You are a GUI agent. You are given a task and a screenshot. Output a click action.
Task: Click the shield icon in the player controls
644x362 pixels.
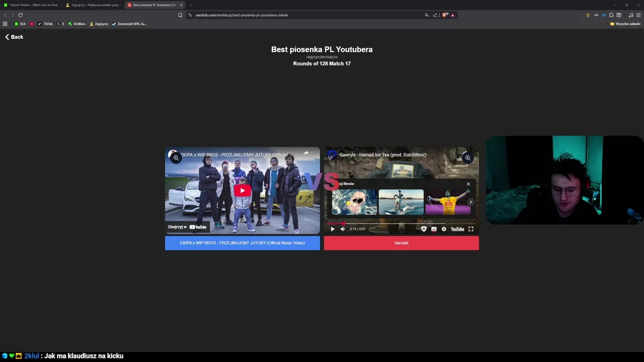[x=424, y=229]
